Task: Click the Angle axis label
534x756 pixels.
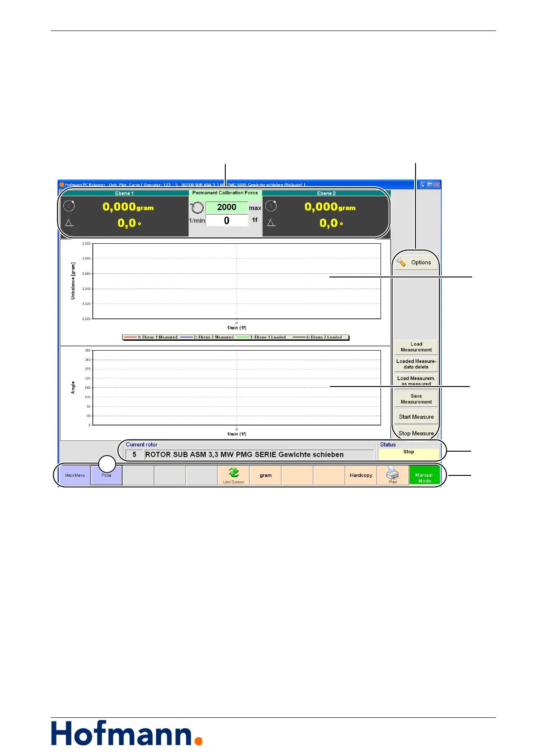Action: pyautogui.click(x=73, y=387)
